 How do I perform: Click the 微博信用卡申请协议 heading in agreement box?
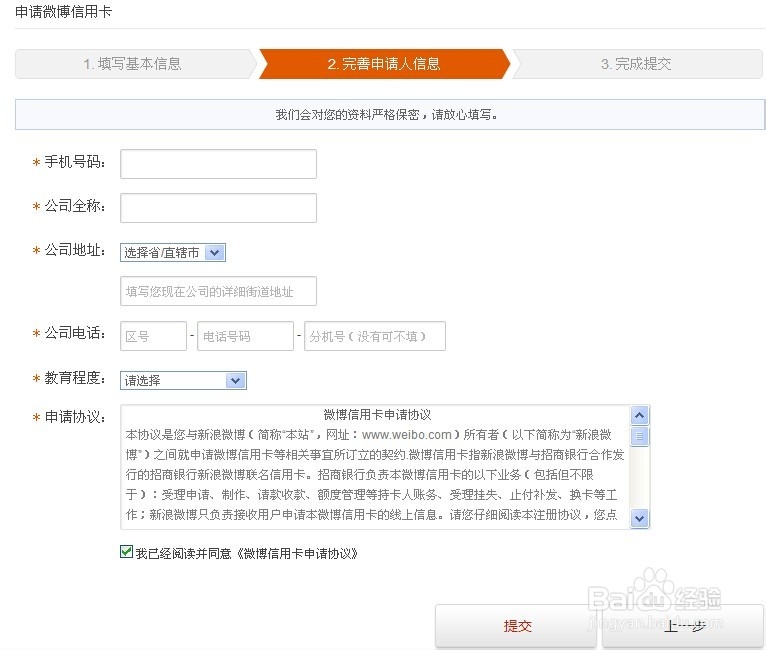point(377,415)
